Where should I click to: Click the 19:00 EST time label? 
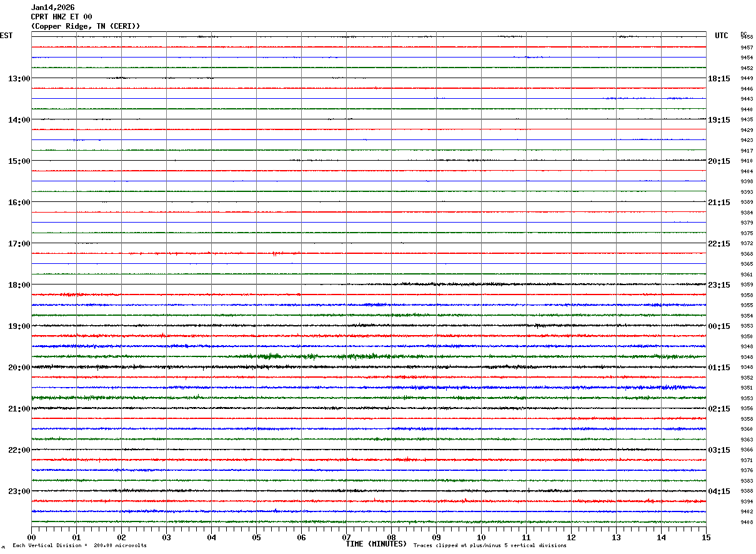click(19, 326)
